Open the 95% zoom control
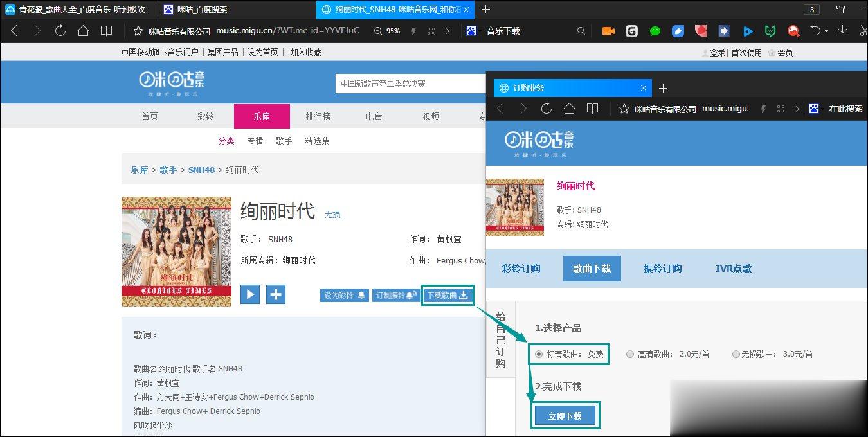 coord(387,31)
